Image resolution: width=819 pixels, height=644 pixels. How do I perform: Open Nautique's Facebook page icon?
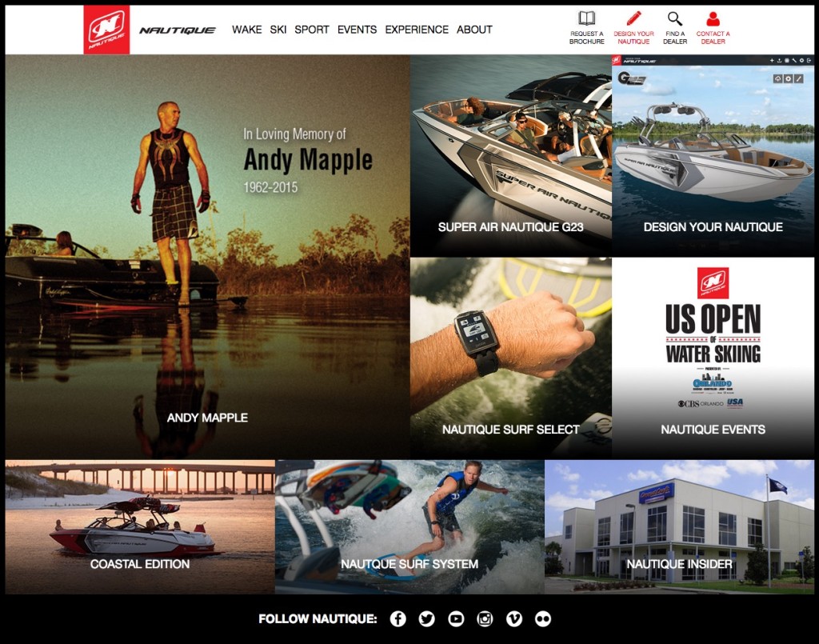pos(398,618)
